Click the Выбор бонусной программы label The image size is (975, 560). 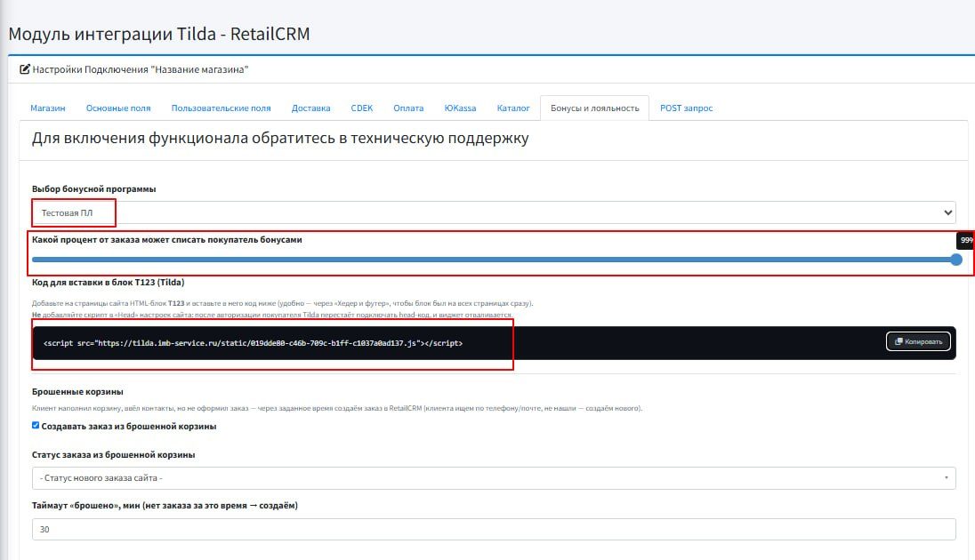click(94, 189)
